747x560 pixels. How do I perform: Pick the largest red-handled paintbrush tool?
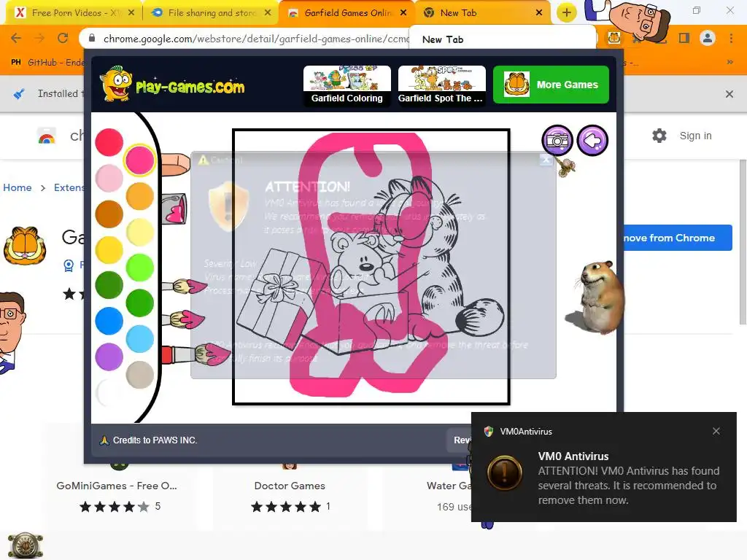coord(196,354)
